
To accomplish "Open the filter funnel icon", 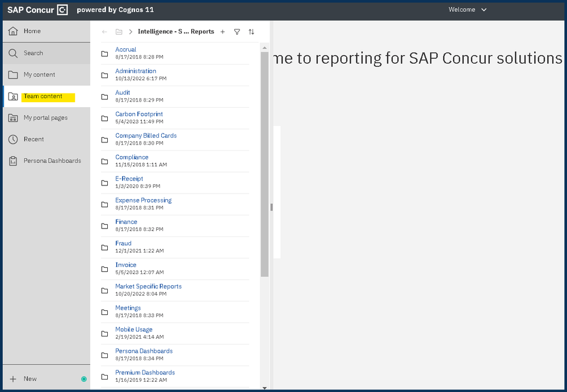I will click(x=237, y=32).
